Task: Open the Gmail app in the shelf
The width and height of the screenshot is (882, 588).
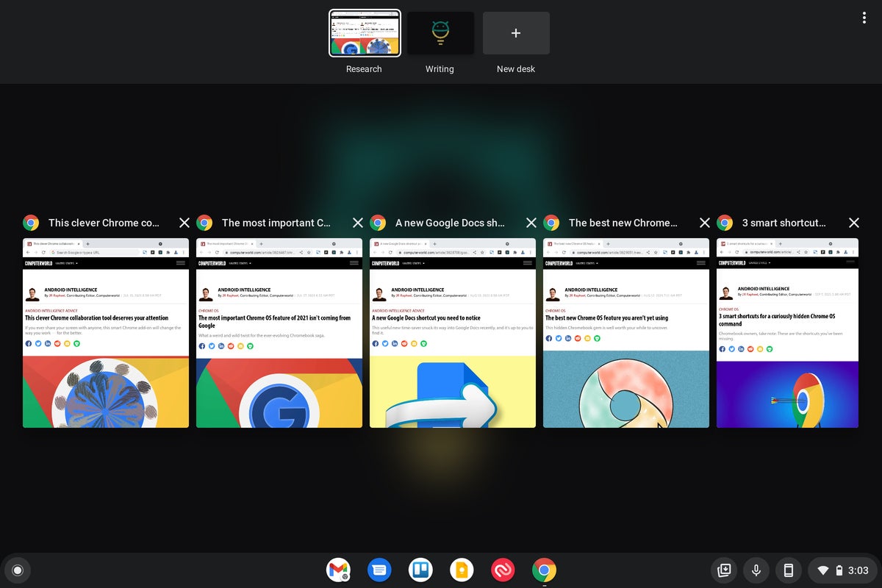Action: coord(338,570)
